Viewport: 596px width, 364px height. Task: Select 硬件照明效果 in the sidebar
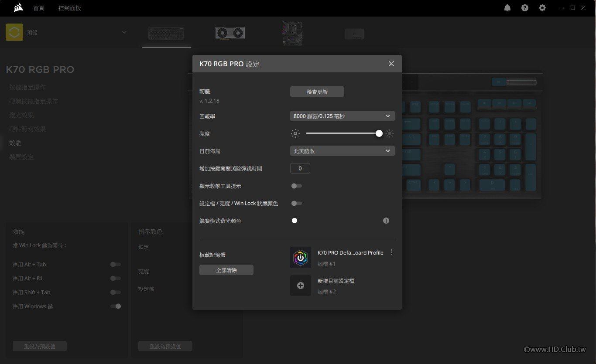click(27, 129)
